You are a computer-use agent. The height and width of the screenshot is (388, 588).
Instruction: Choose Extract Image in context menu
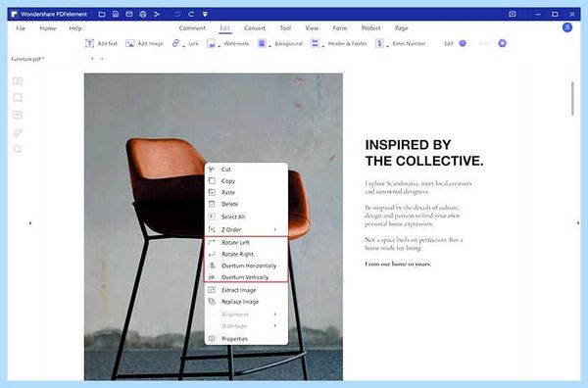pos(246,290)
